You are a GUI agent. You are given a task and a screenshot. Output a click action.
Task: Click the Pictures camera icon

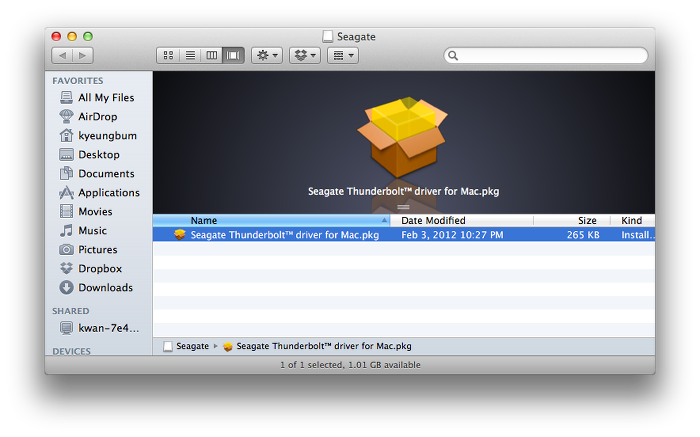tap(67, 250)
